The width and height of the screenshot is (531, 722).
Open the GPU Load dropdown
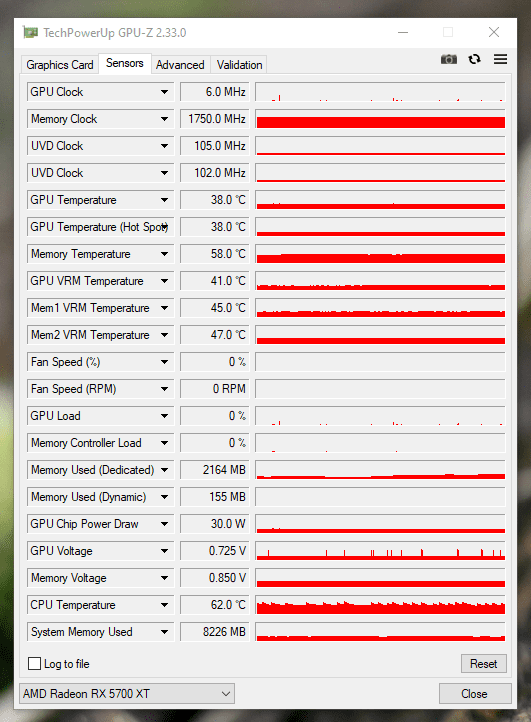tap(164, 416)
